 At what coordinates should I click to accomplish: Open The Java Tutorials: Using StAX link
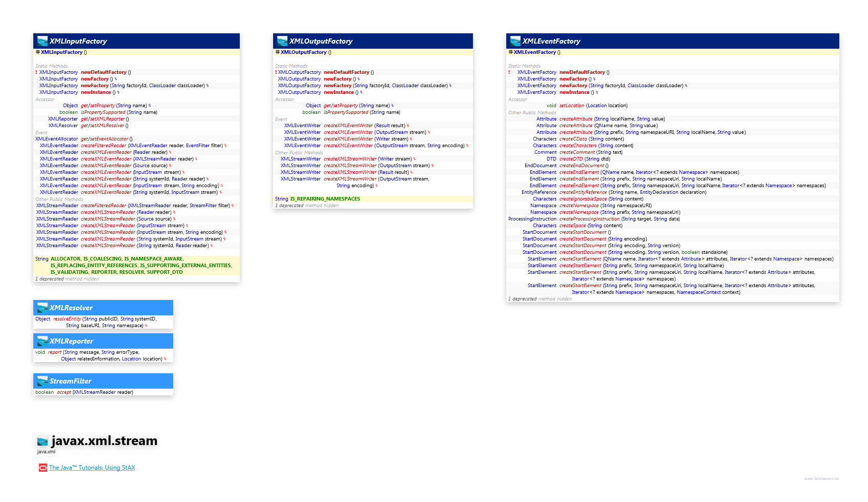92,468
